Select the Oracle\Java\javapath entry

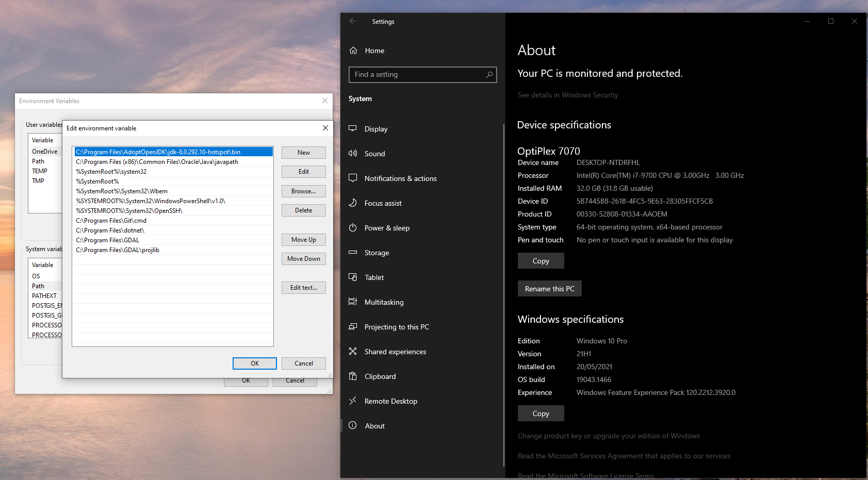[173, 162]
